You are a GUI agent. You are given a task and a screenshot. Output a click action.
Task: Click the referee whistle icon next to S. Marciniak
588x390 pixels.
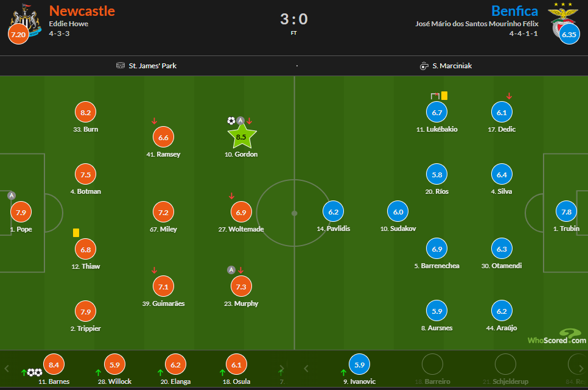coord(424,66)
